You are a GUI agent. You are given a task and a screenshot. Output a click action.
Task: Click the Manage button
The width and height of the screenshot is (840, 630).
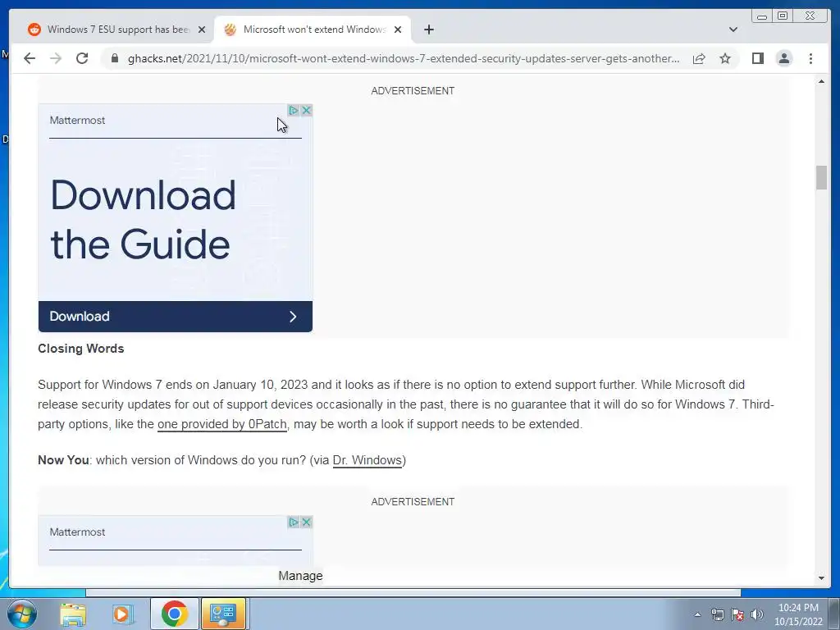tap(300, 576)
